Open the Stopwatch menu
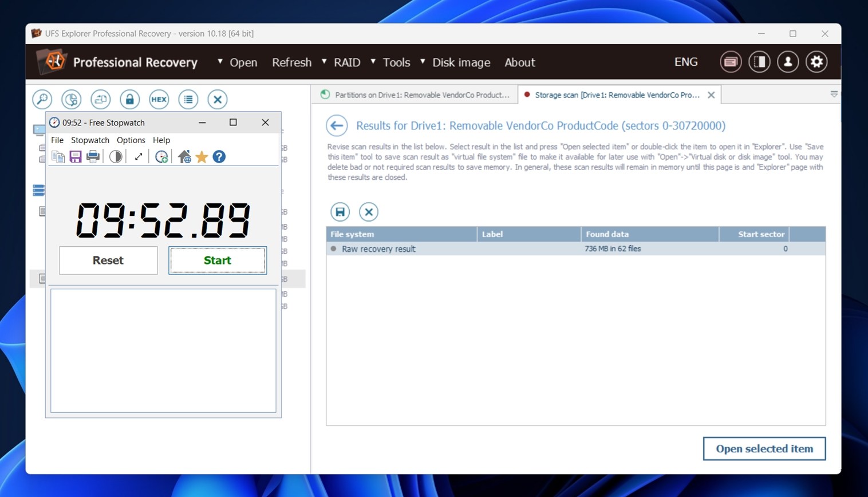This screenshot has height=497, width=868. pos(90,140)
